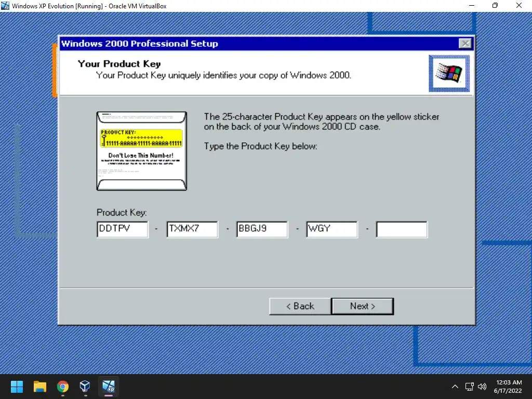Launch Google Chrome from the taskbar

click(63, 387)
